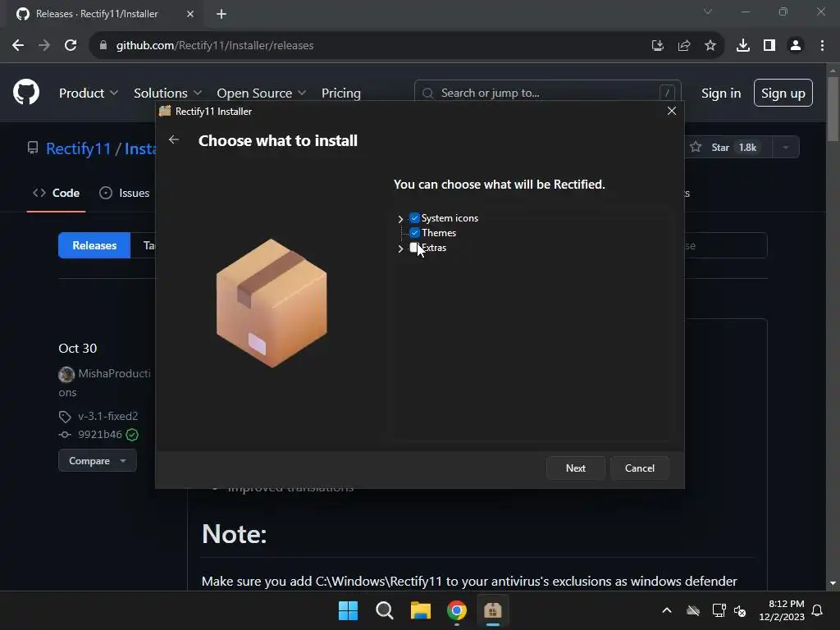Select the Releases tab button
The width and height of the screenshot is (840, 630).
(x=94, y=245)
